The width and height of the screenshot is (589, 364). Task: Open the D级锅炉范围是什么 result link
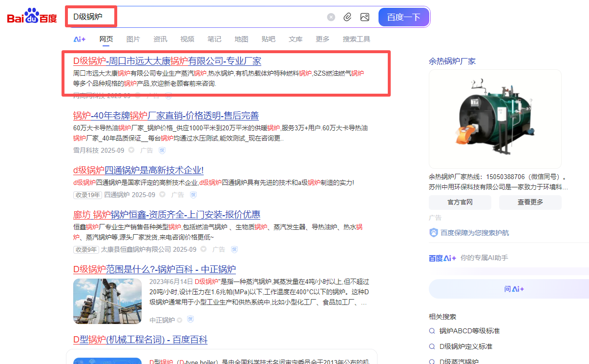[x=154, y=269]
